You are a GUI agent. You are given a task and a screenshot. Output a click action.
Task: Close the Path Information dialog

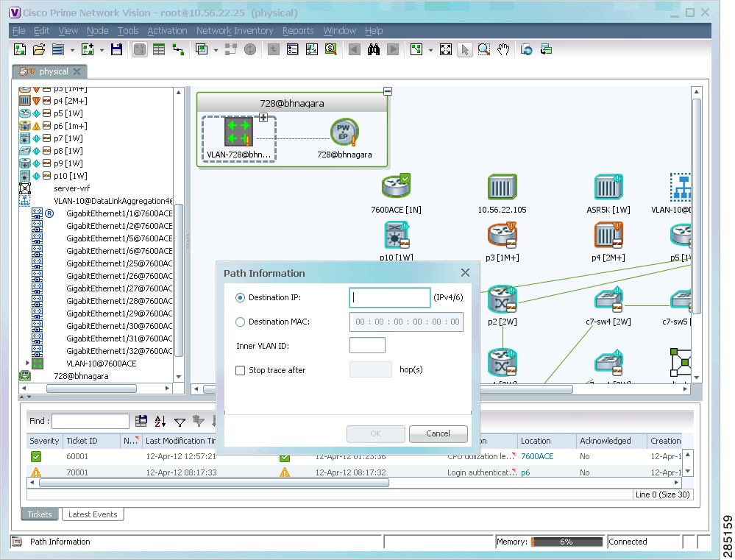(x=465, y=272)
